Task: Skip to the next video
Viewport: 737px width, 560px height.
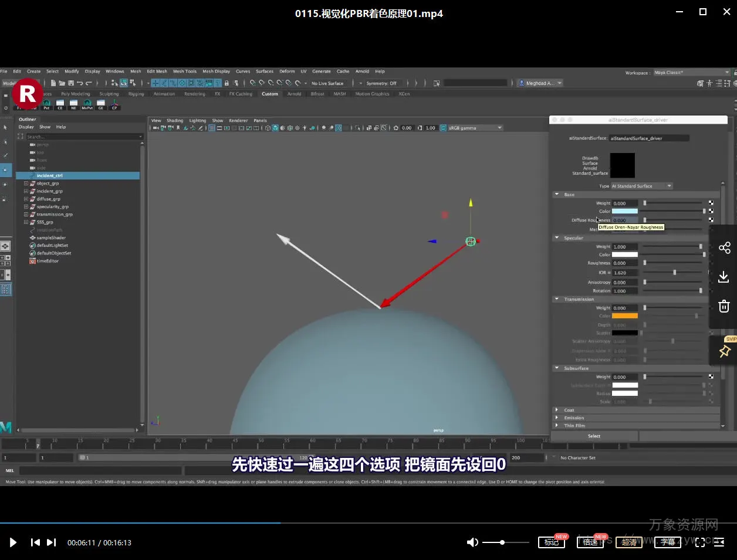Action: coord(52,542)
